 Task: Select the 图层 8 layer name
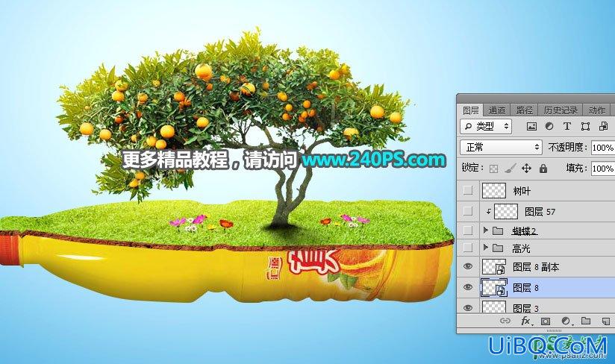[x=525, y=288]
